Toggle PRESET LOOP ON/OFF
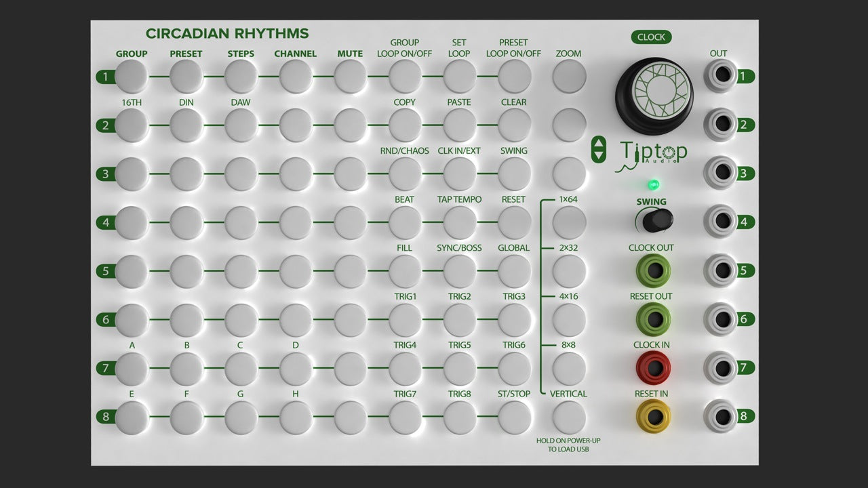This screenshot has height=488, width=868. pos(513,76)
